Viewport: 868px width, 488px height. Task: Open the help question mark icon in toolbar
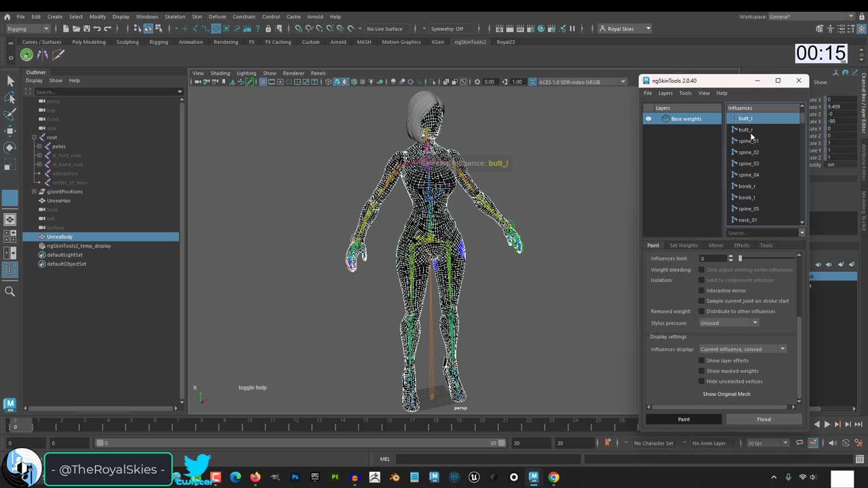258,28
